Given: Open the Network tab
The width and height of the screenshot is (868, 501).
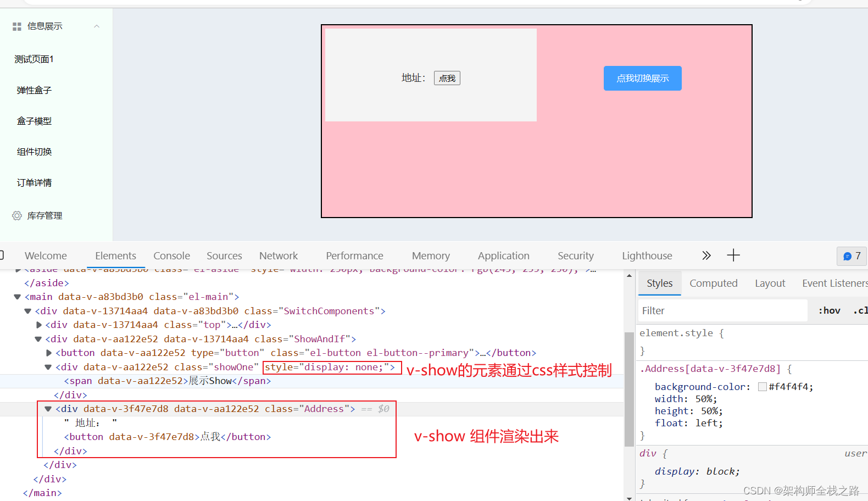Looking at the screenshot, I should point(279,256).
